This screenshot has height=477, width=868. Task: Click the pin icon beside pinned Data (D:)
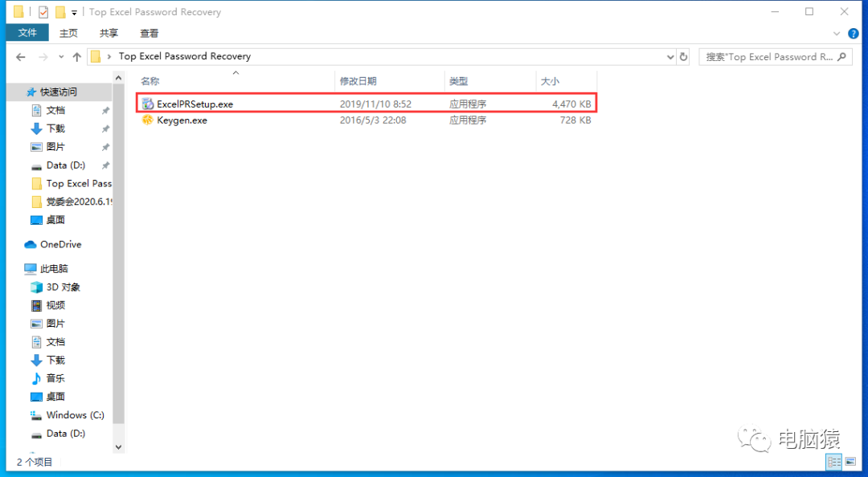(x=105, y=165)
